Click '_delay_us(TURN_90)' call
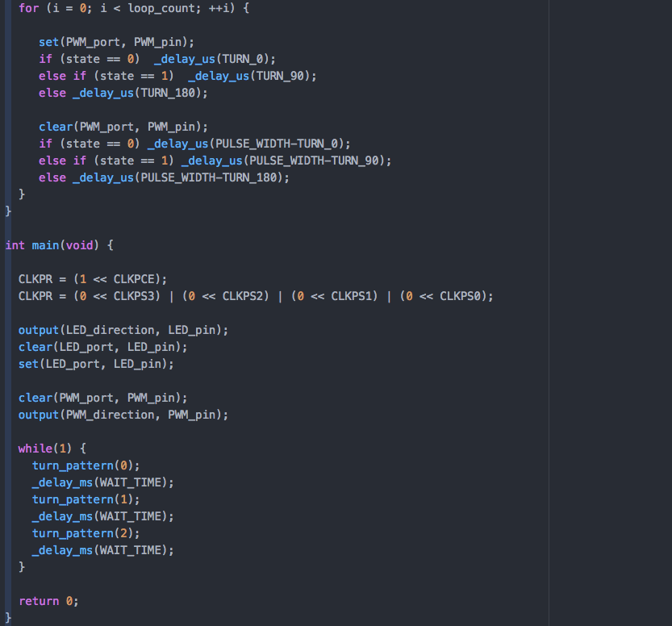The image size is (672, 626). 252,76
